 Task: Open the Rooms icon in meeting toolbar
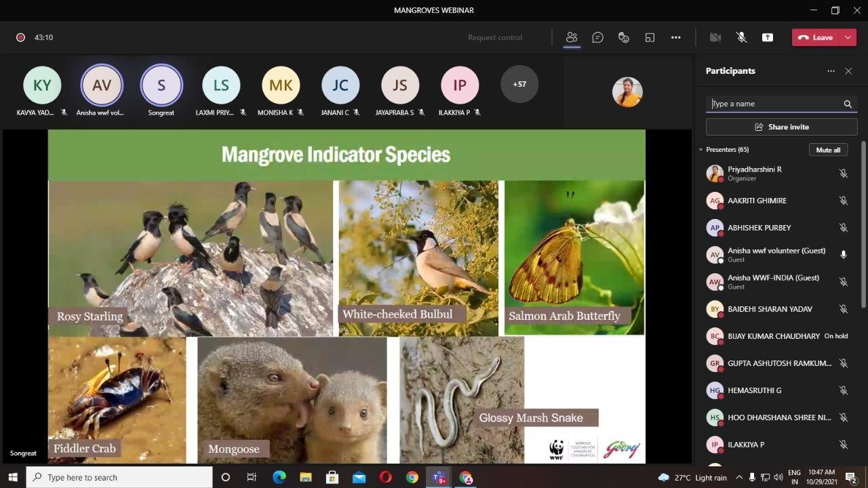[650, 37]
